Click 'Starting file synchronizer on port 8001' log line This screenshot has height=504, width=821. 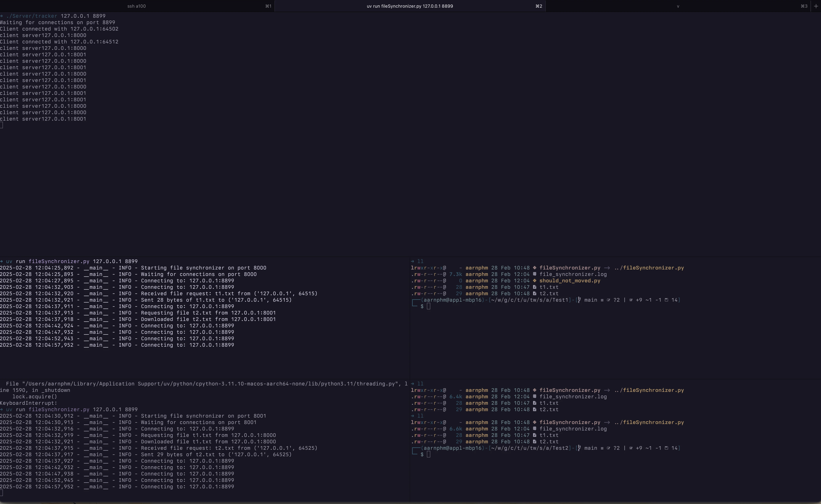point(133,416)
